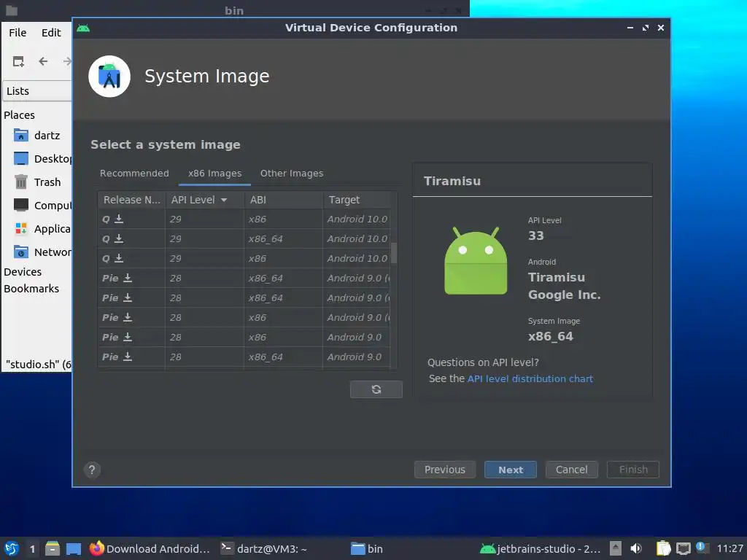Refresh the system image list
Viewport: 747px width, 560px height.
(376, 389)
